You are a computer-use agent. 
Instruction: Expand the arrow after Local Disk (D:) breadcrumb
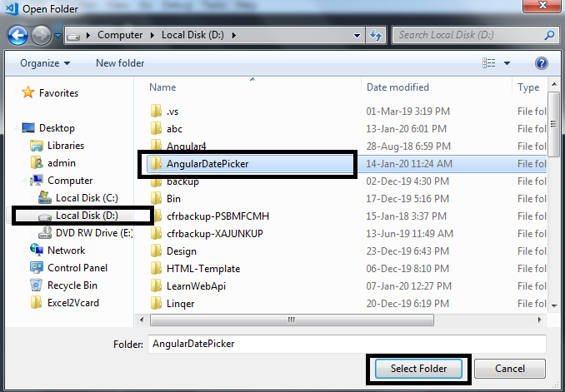[234, 35]
